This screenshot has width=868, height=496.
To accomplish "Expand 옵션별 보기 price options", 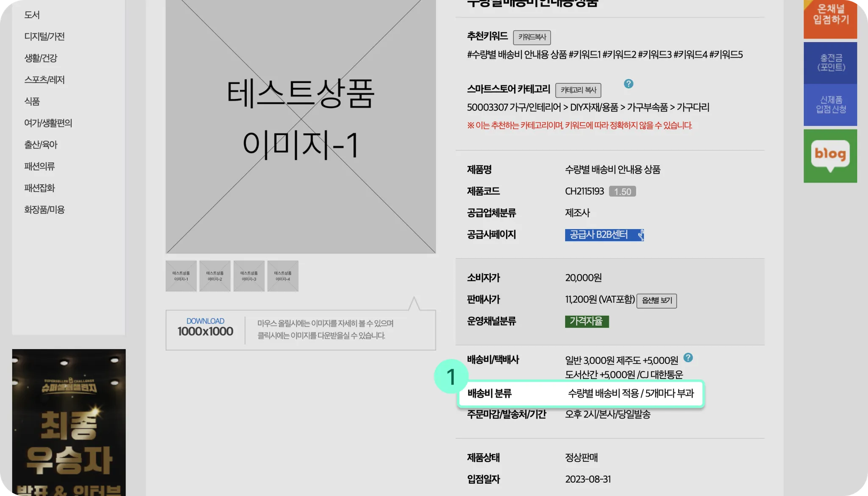I will 657,301.
